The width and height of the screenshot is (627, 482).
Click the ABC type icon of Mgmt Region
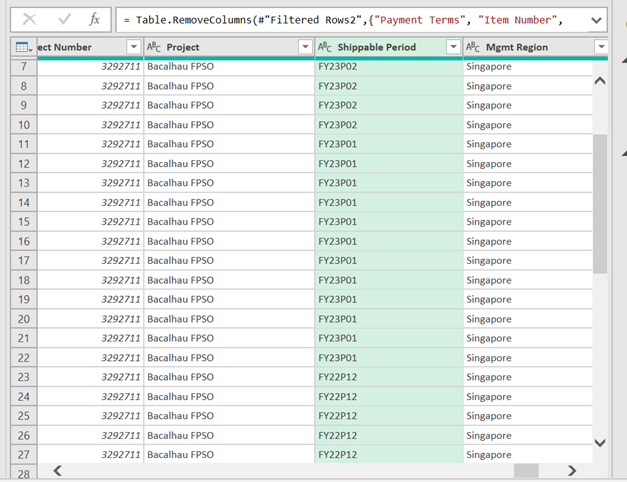click(x=473, y=47)
